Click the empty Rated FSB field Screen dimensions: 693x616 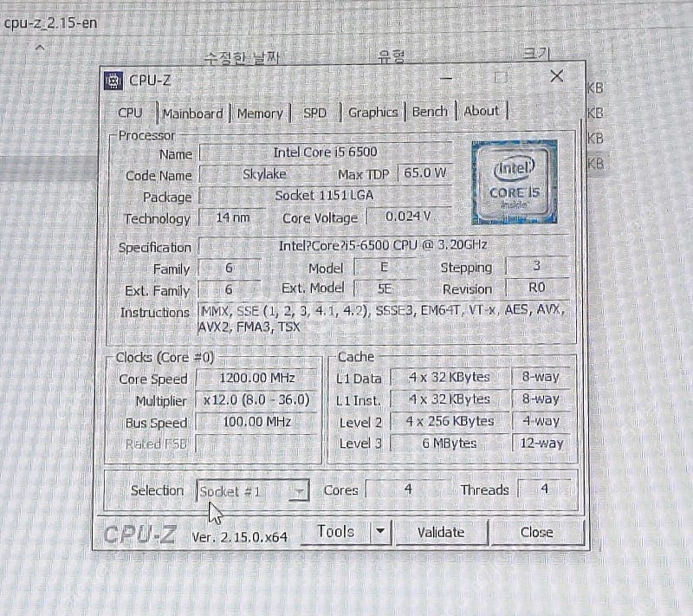(256, 444)
